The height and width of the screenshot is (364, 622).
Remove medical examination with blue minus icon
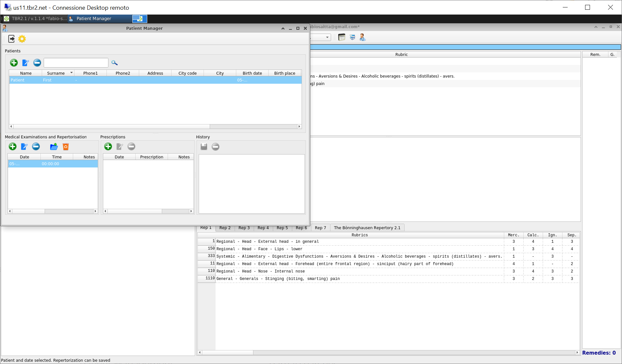coord(36,147)
